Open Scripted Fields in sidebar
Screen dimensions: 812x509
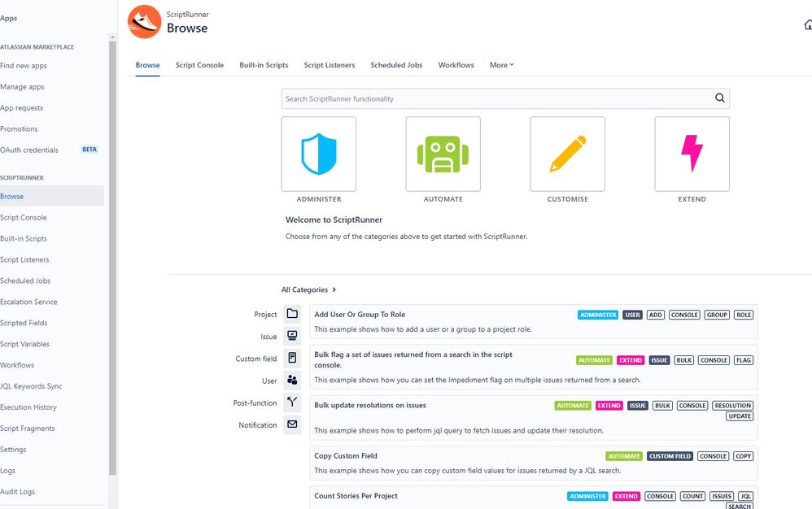(x=24, y=323)
